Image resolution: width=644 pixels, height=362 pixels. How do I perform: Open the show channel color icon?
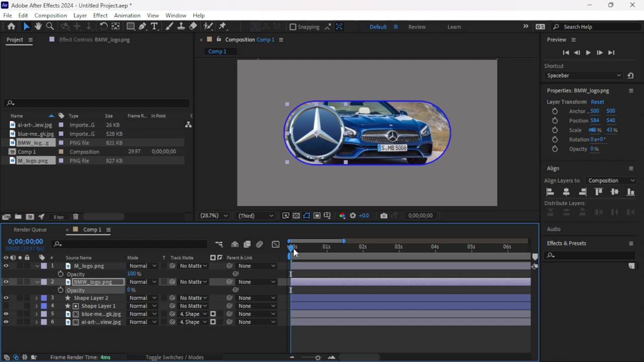tap(342, 216)
